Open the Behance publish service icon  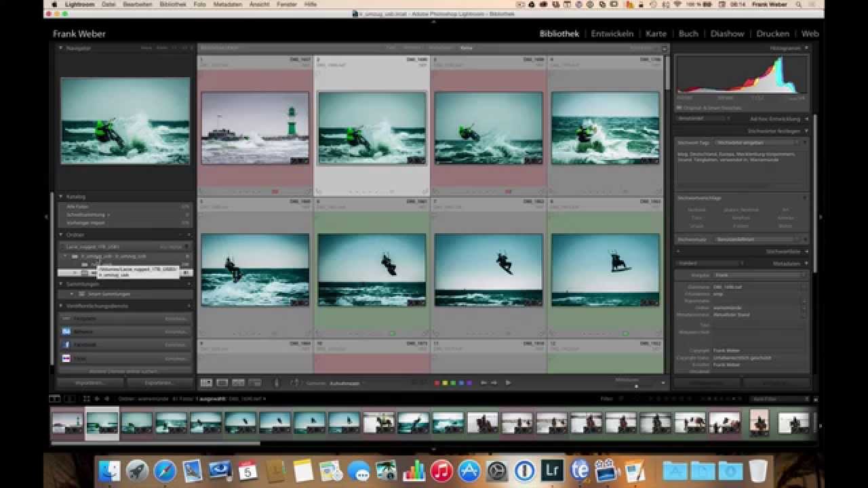tap(66, 331)
